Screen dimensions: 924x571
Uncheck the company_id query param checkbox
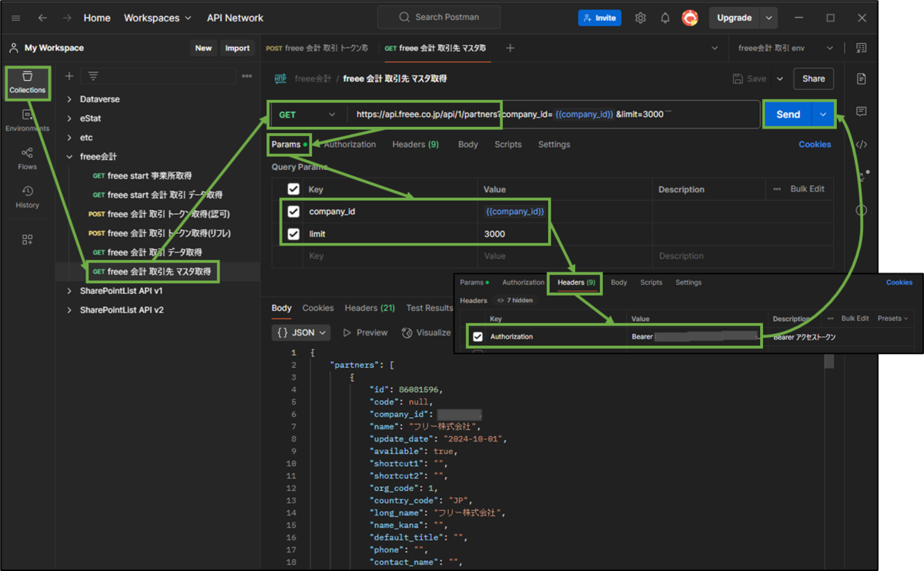coord(293,211)
